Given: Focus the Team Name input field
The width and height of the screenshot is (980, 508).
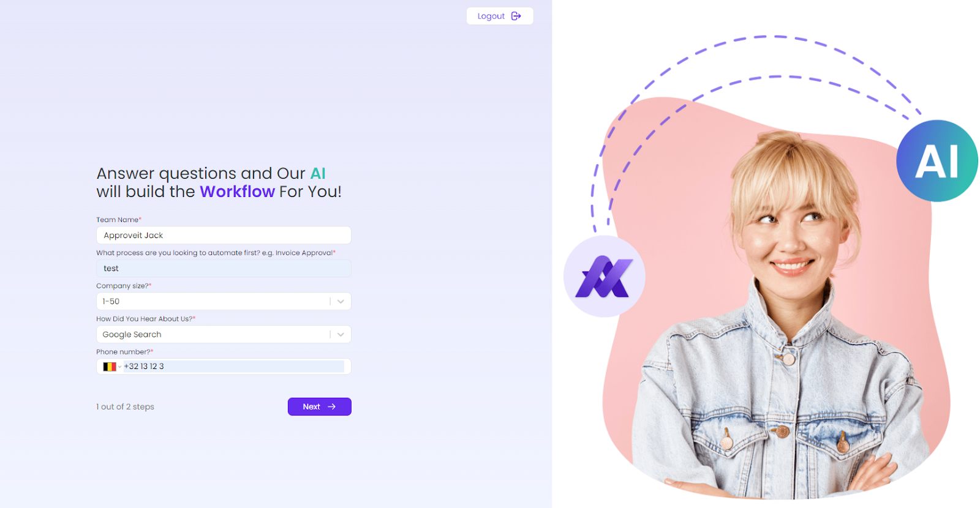Looking at the screenshot, I should coord(224,235).
